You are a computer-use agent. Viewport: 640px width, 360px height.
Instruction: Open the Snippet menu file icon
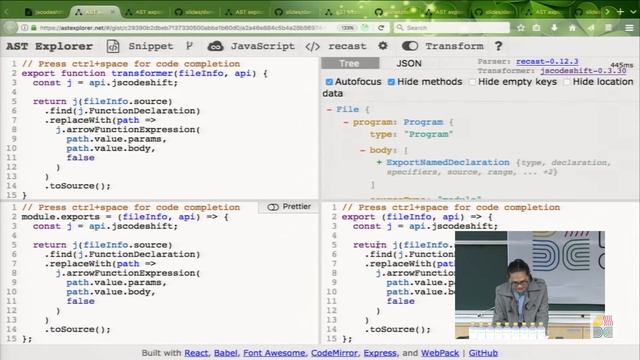tap(113, 46)
